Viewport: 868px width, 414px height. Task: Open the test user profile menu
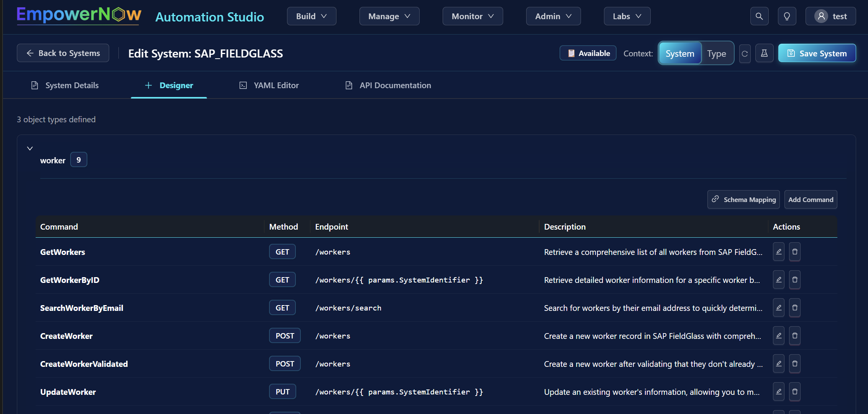pos(830,16)
